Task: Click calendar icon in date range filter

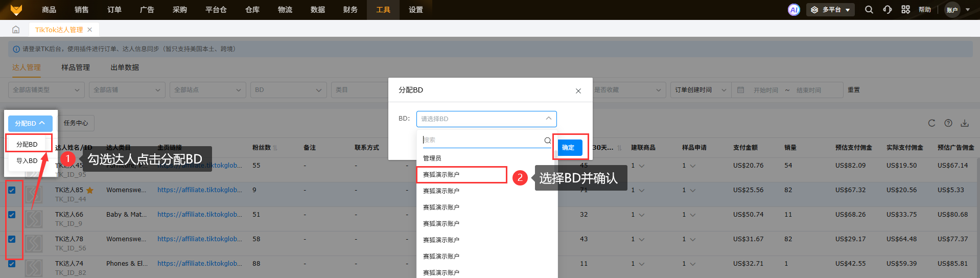Action: (740, 90)
